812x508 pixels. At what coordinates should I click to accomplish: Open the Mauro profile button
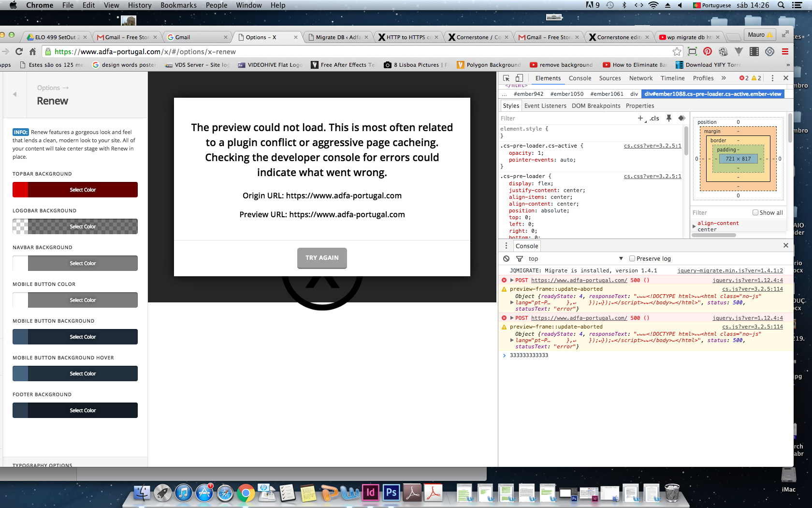click(x=760, y=35)
